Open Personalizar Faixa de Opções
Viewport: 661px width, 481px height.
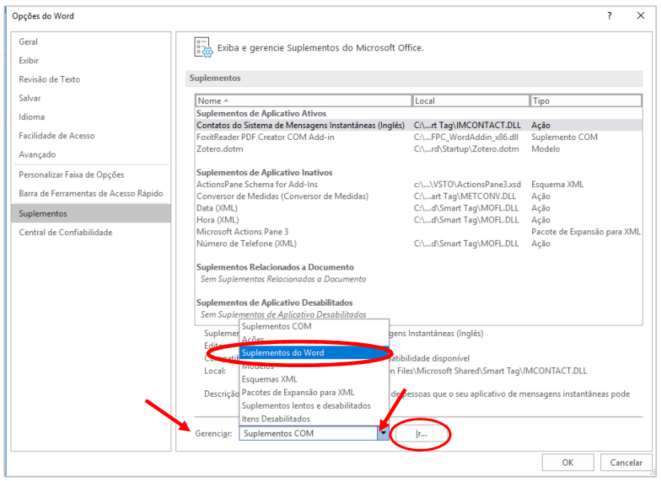[91, 175]
